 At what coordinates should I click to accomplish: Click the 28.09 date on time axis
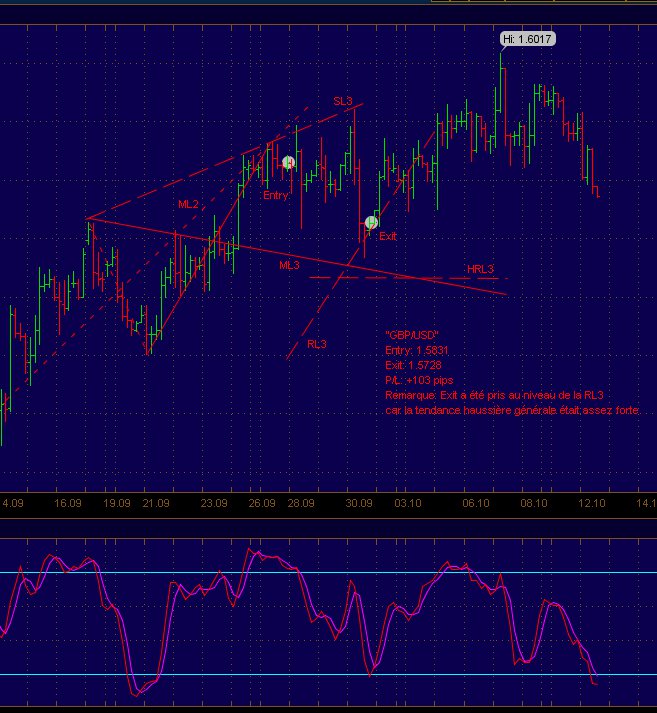[x=301, y=503]
